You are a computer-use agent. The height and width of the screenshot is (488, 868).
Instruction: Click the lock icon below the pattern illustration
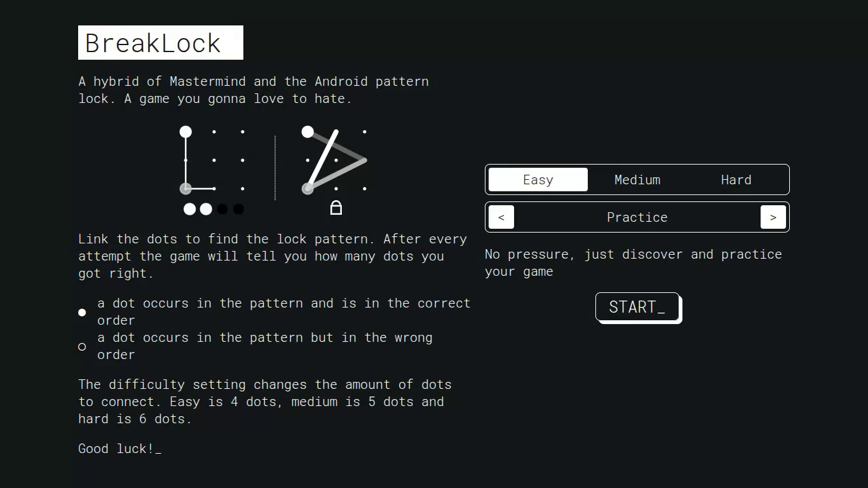[336, 207]
